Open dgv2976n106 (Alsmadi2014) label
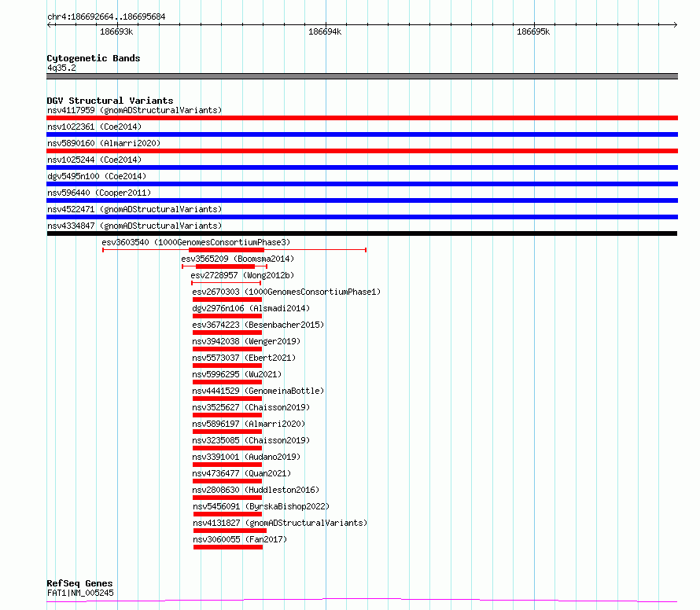 pyautogui.click(x=251, y=308)
